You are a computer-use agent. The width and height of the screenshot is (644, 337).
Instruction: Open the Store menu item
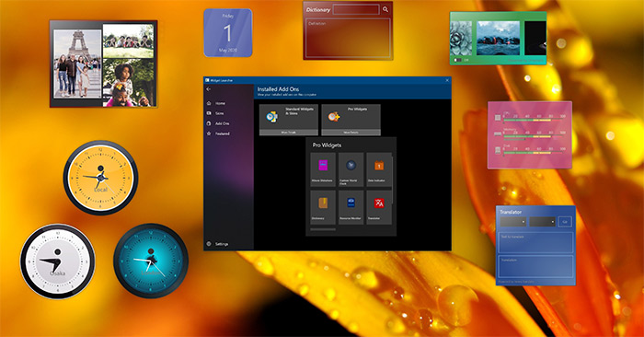pyautogui.click(x=220, y=113)
